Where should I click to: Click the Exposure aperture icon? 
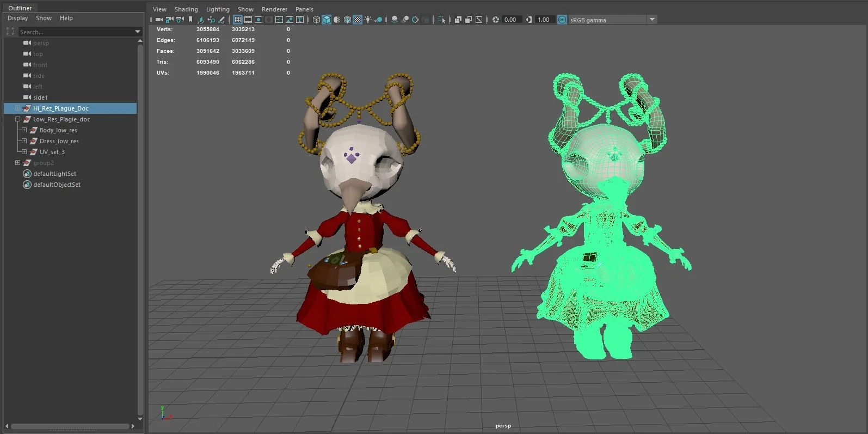click(x=496, y=20)
